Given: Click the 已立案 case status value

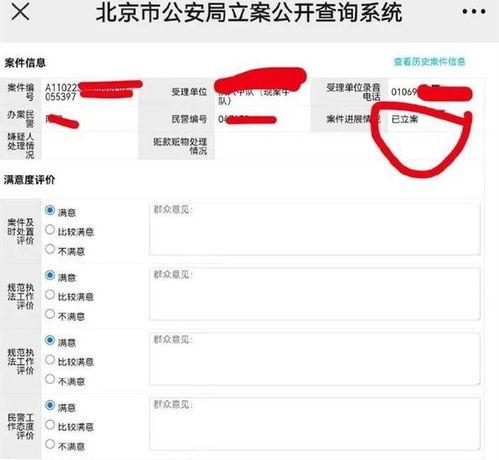Looking at the screenshot, I should pos(404,119).
